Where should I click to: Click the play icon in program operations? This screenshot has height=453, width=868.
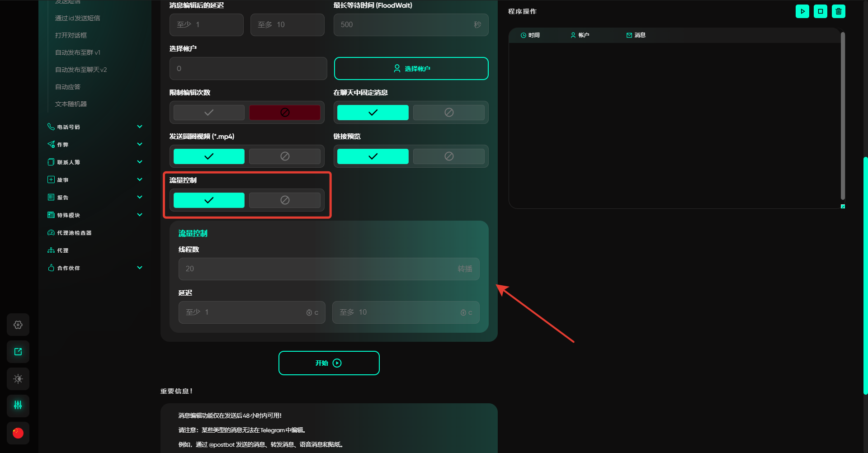[802, 11]
